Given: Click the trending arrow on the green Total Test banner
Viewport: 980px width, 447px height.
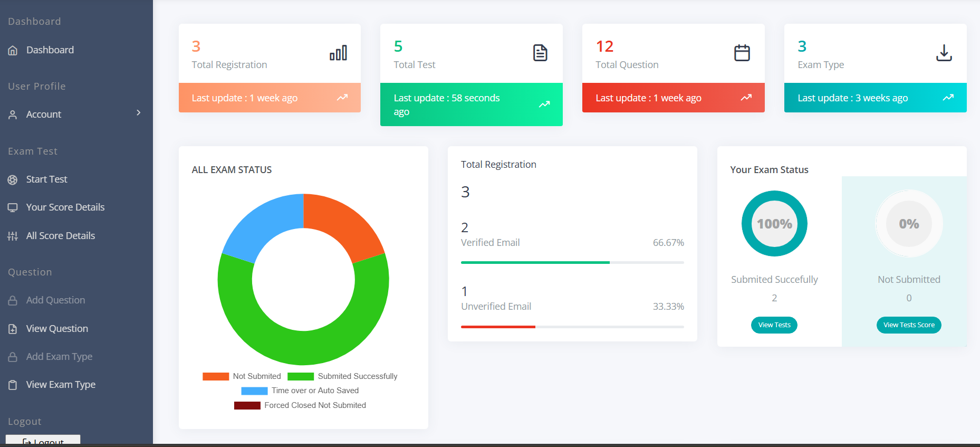Looking at the screenshot, I should pyautogui.click(x=544, y=104).
